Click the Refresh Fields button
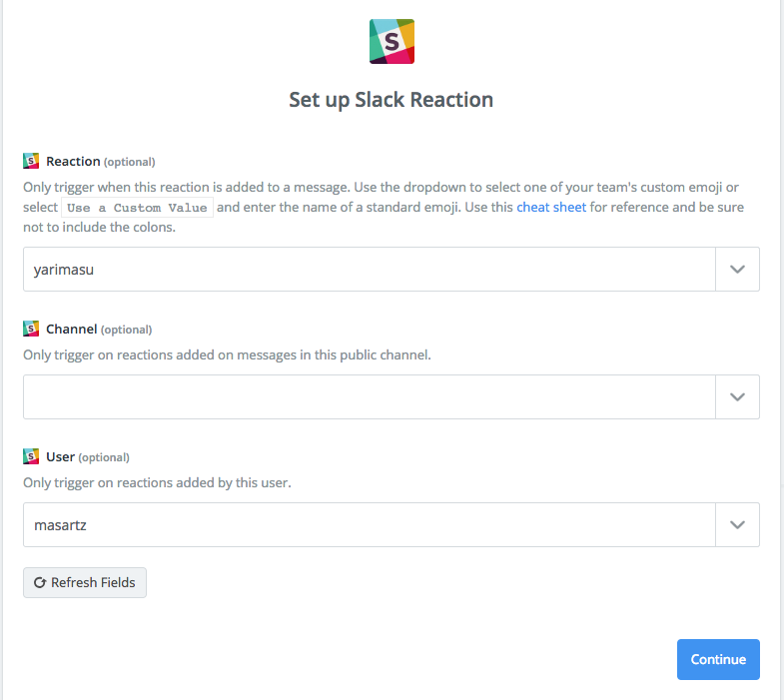 (85, 582)
